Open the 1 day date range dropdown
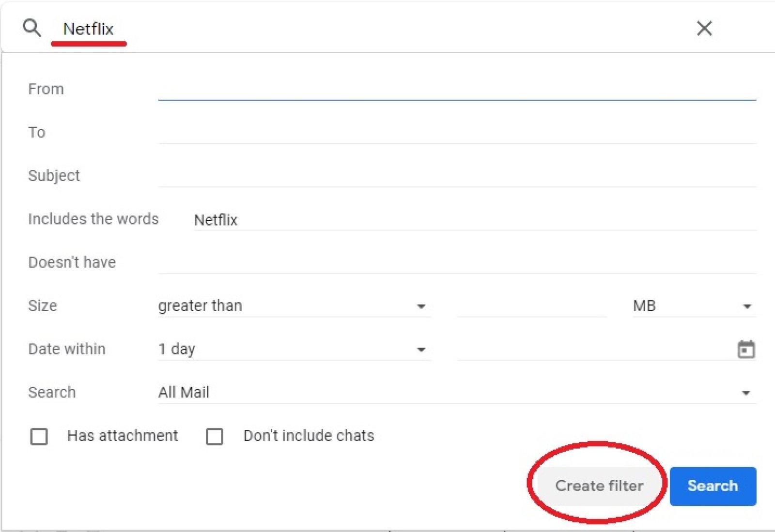Image resolution: width=775 pixels, height=532 pixels. pyautogui.click(x=294, y=349)
